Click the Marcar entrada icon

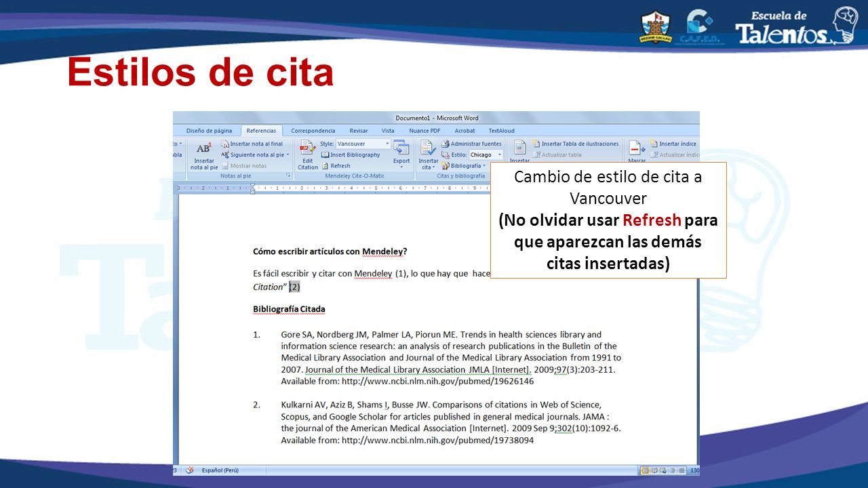(x=637, y=151)
